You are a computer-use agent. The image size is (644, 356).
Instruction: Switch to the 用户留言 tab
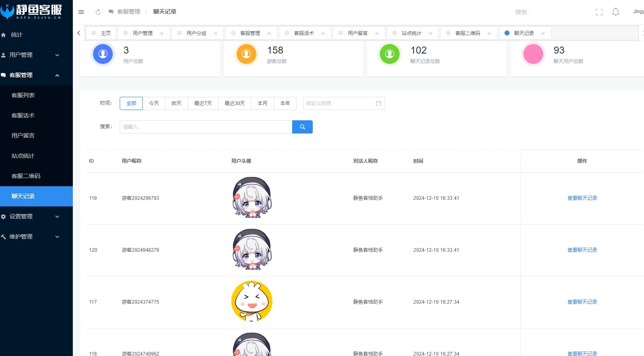(x=357, y=33)
